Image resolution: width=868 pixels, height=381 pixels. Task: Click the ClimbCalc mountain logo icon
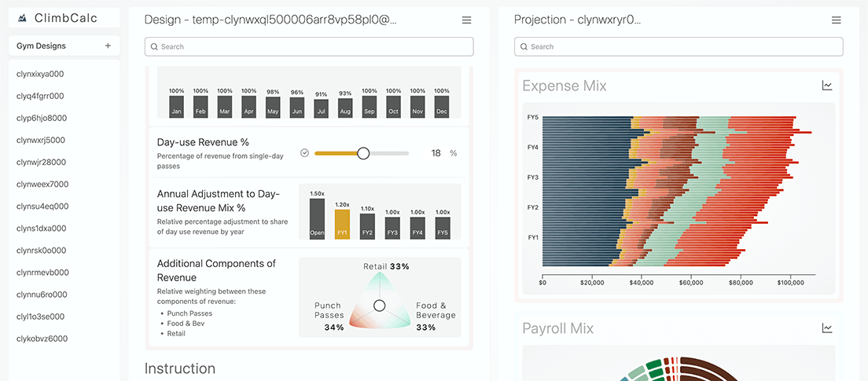pos(22,18)
